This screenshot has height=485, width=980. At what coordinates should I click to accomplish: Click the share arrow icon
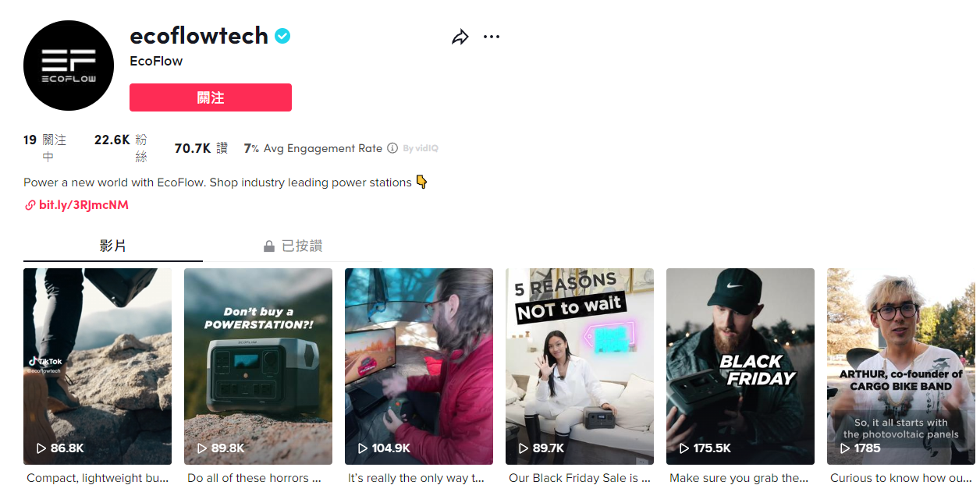[460, 37]
